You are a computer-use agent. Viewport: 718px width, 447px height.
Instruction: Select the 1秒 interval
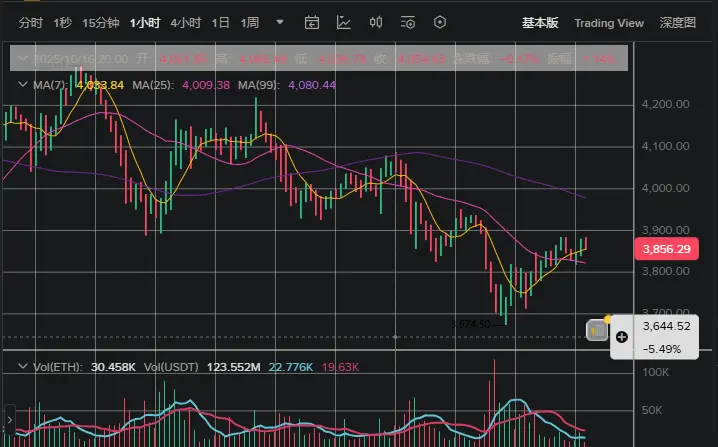click(62, 23)
